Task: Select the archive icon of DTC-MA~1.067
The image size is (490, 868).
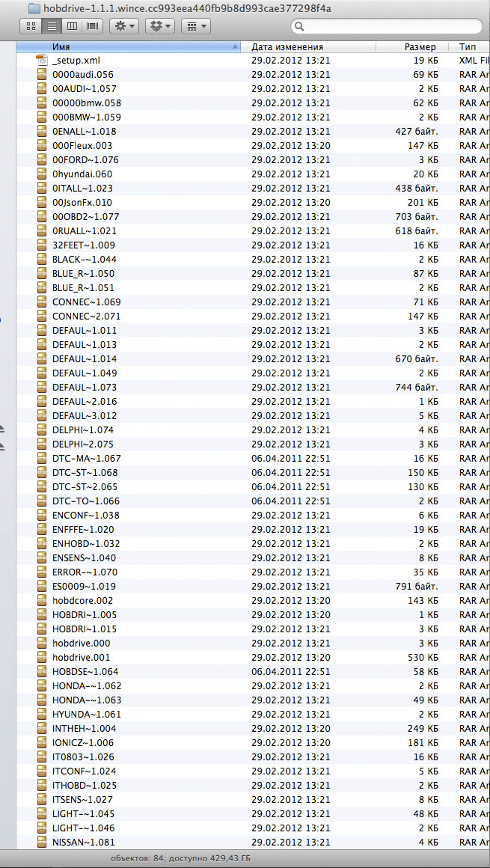Action: [x=43, y=459]
